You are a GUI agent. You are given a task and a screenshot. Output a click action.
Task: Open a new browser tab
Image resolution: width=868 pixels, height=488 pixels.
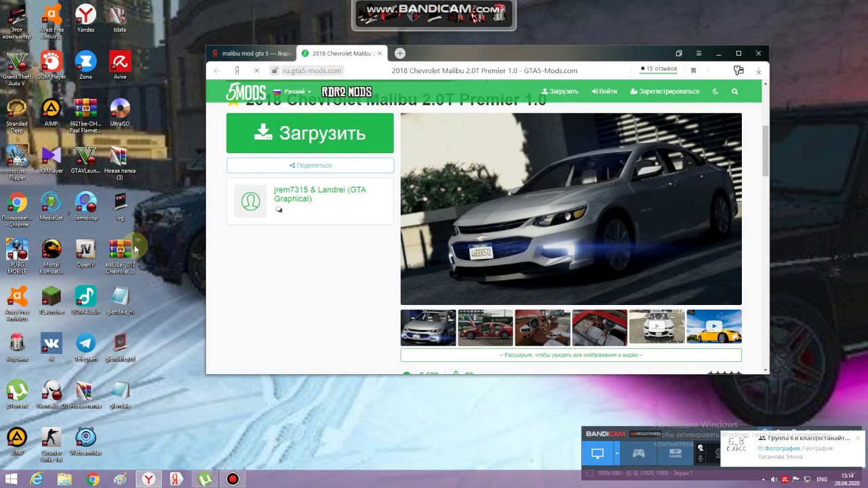[400, 54]
